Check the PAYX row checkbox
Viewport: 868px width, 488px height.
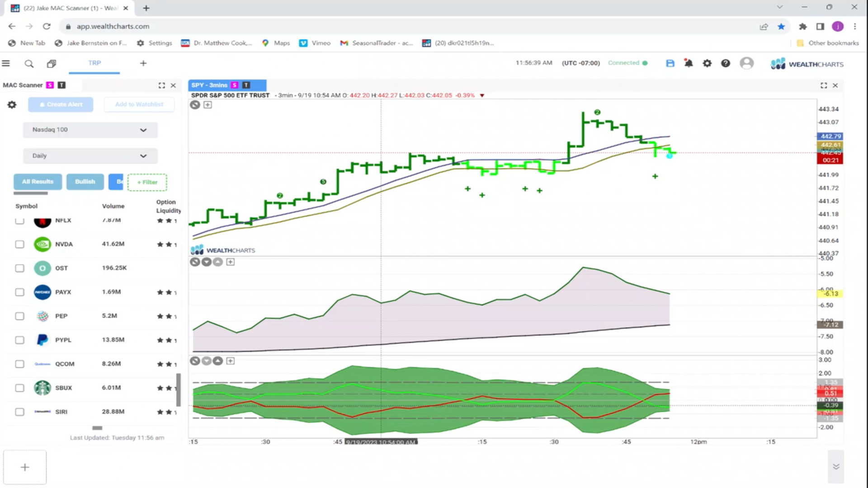click(19, 292)
